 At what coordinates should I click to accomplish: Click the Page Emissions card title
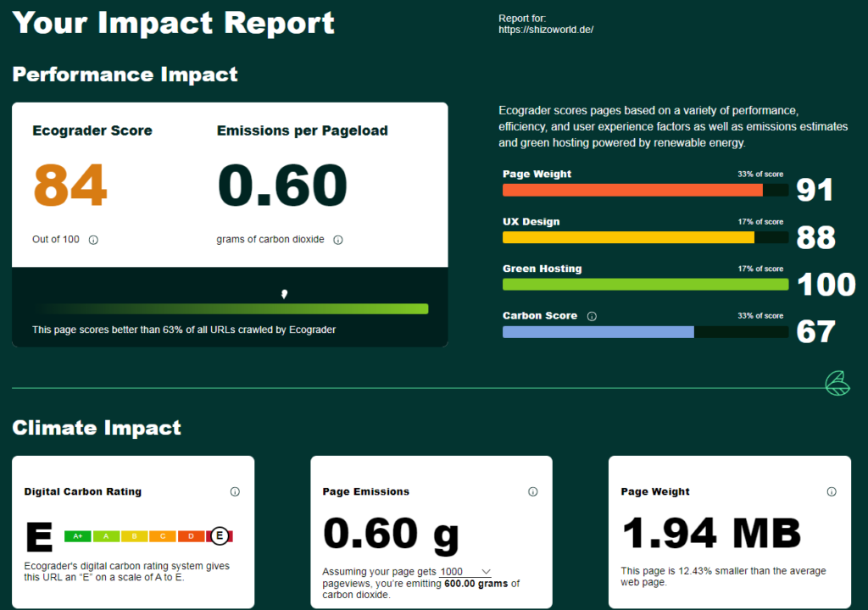tap(366, 491)
